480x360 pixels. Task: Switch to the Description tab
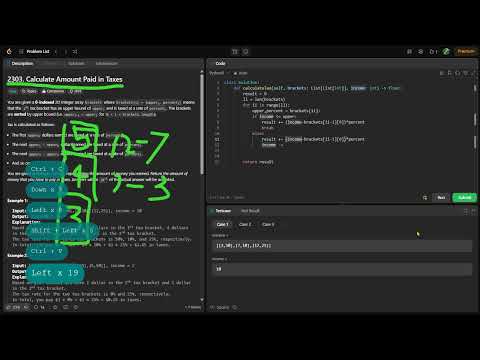click(x=20, y=63)
